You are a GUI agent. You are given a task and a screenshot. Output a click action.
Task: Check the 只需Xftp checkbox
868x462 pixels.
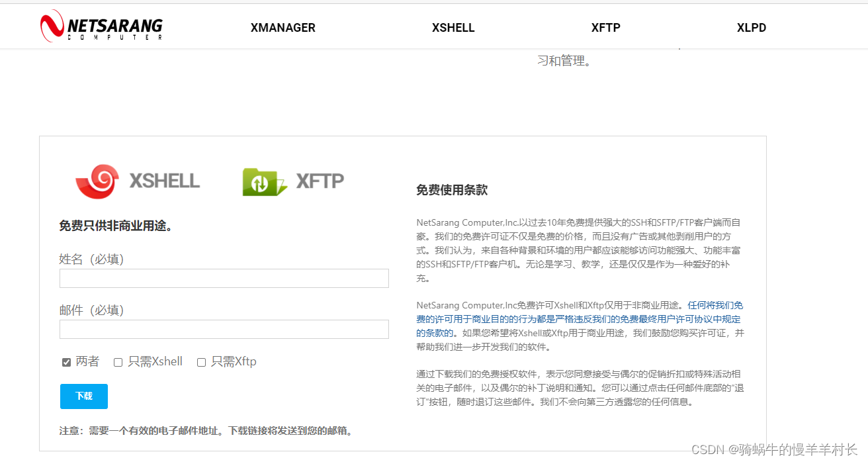[x=201, y=362]
